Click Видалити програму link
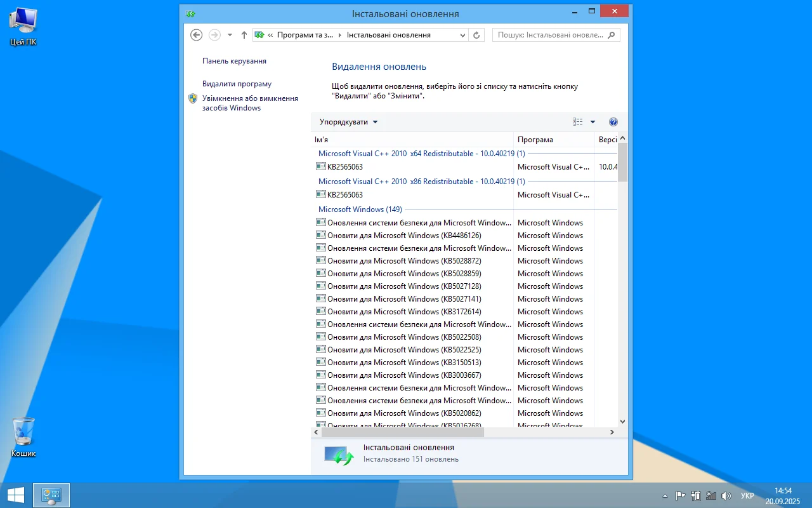 pyautogui.click(x=237, y=84)
